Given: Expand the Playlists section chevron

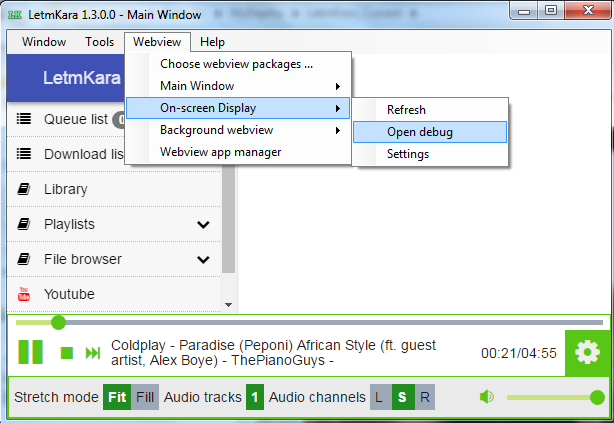Looking at the screenshot, I should pyautogui.click(x=203, y=224).
